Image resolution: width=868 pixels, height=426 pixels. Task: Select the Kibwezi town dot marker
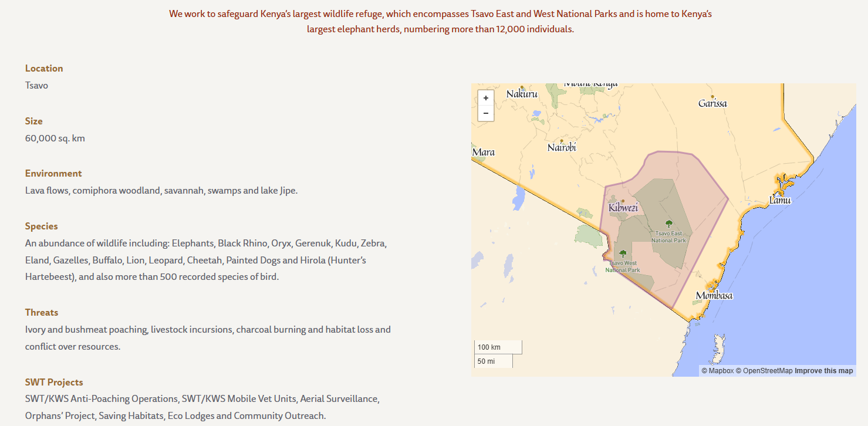coord(623,201)
